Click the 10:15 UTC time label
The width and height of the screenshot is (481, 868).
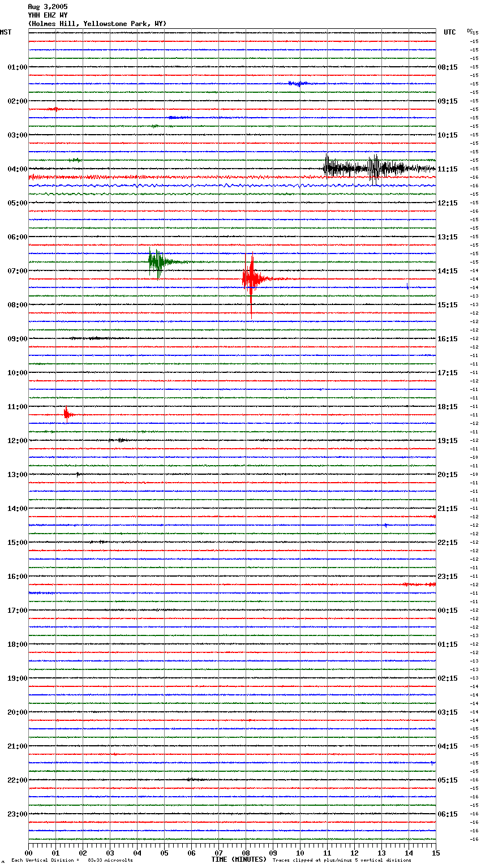[448, 135]
